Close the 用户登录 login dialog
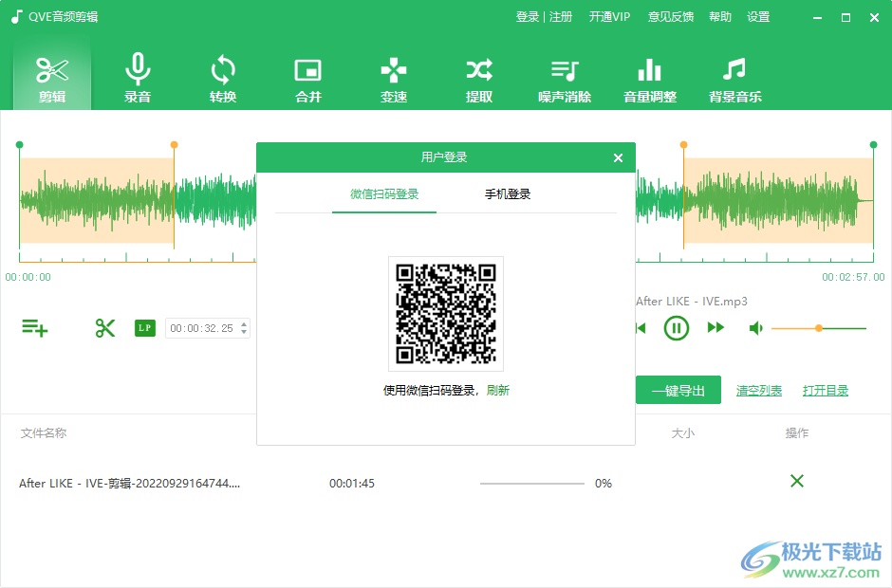 pyautogui.click(x=619, y=158)
